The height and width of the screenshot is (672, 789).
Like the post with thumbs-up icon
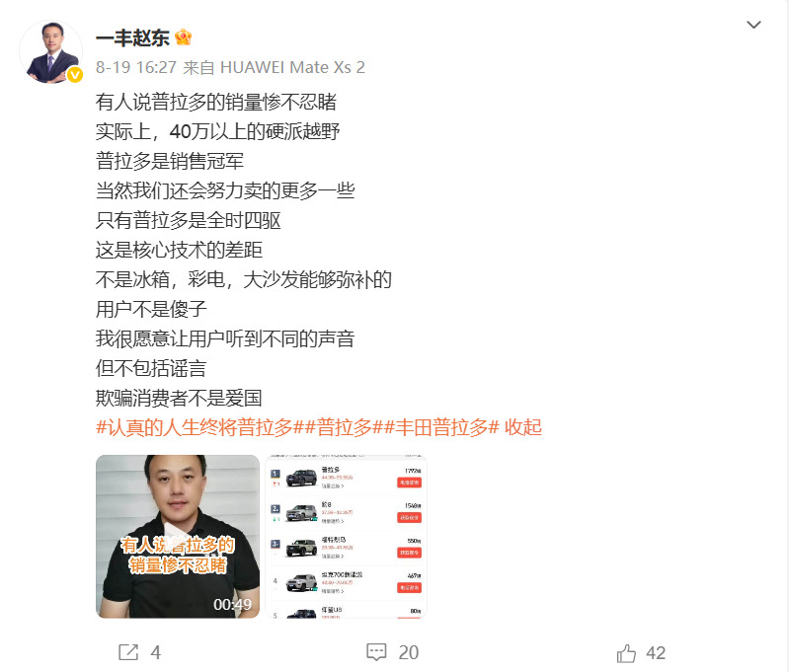tap(626, 653)
